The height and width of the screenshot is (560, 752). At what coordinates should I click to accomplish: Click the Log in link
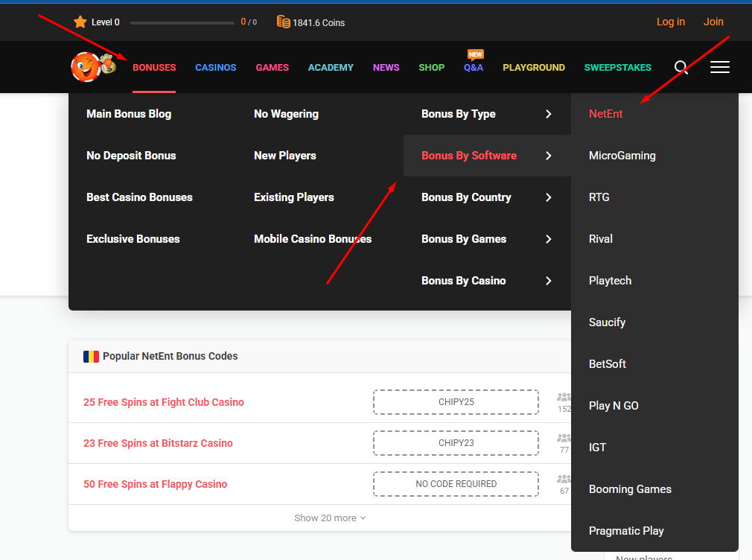tap(670, 22)
